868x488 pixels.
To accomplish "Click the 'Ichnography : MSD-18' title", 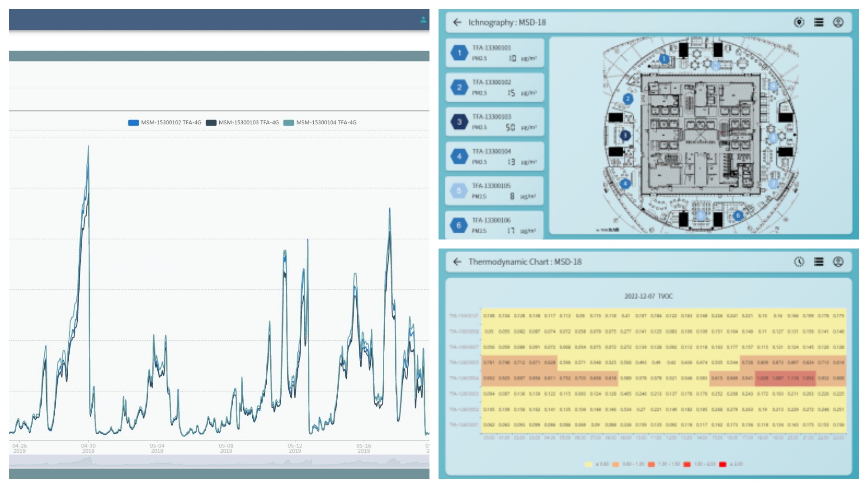I will click(x=507, y=22).
